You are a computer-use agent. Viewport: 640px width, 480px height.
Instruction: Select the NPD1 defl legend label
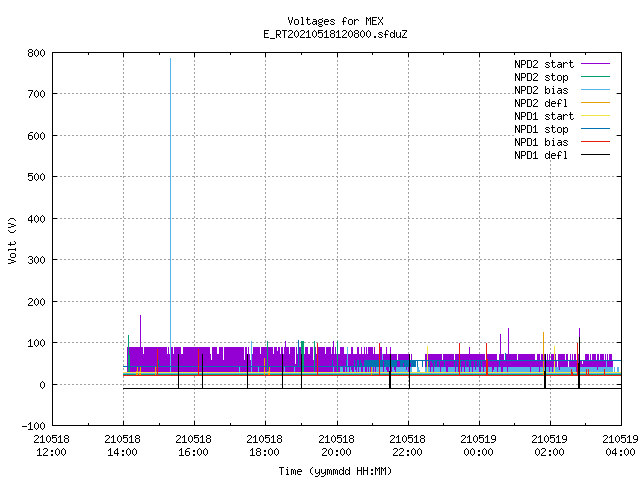coord(541,155)
